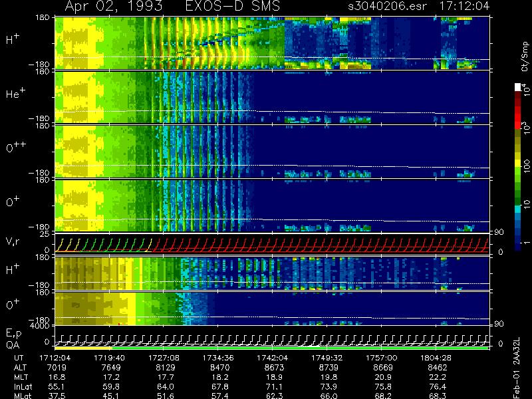Select the 'EXOS-D SMS' title text
The width and height of the screenshot is (532, 399).
coord(232,6)
